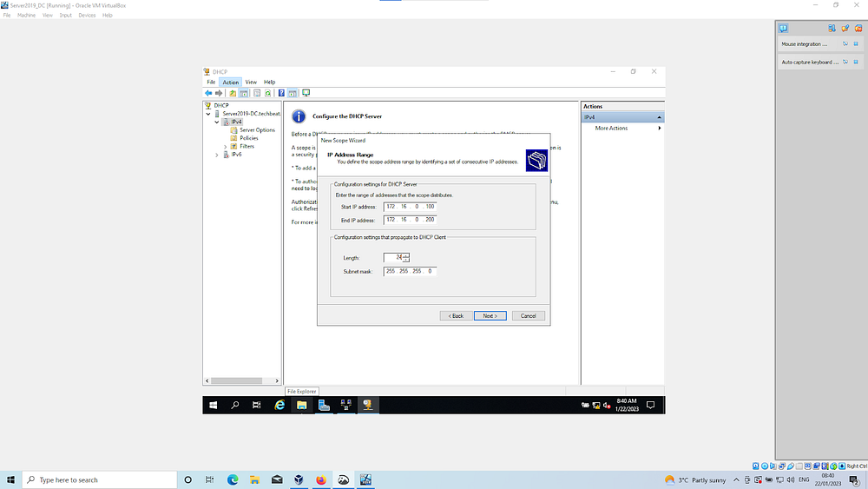The image size is (868, 489).
Task: Click the Forward arrow in DHCP toolbar
Action: tap(219, 93)
